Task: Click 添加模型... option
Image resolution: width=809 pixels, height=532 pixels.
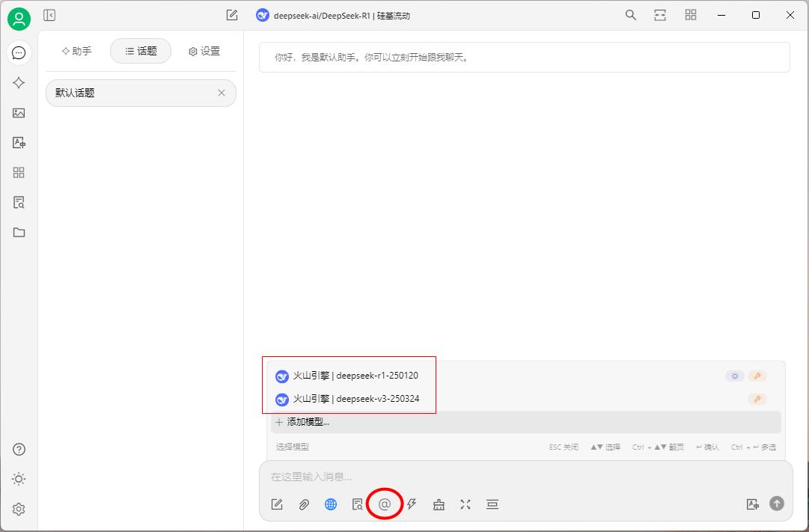Action: [x=526, y=422]
